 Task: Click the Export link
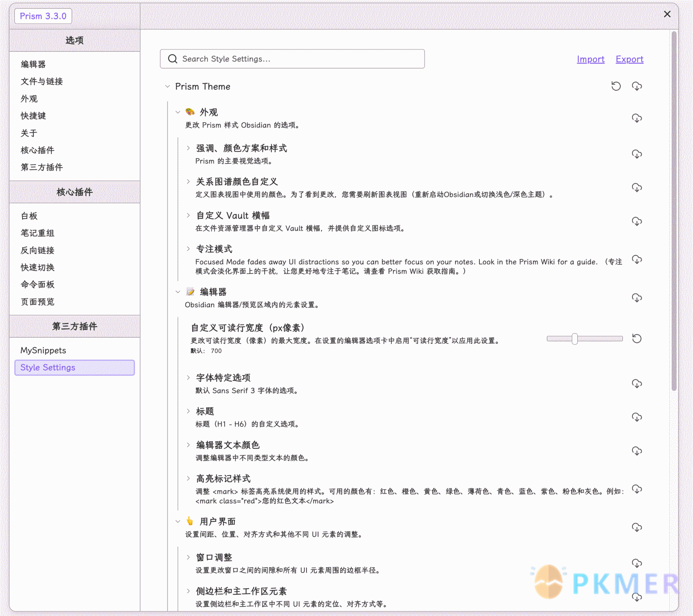[629, 59]
